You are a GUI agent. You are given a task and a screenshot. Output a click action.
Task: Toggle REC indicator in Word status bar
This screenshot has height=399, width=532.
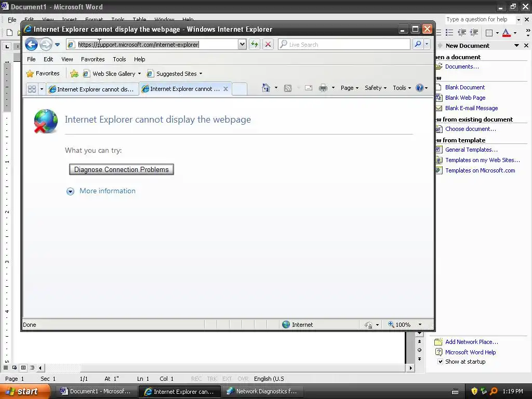pyautogui.click(x=196, y=379)
